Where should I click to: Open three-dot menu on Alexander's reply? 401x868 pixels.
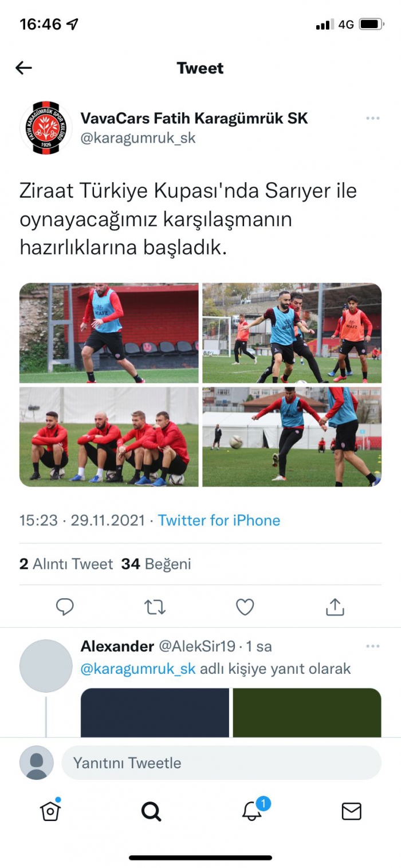click(373, 646)
